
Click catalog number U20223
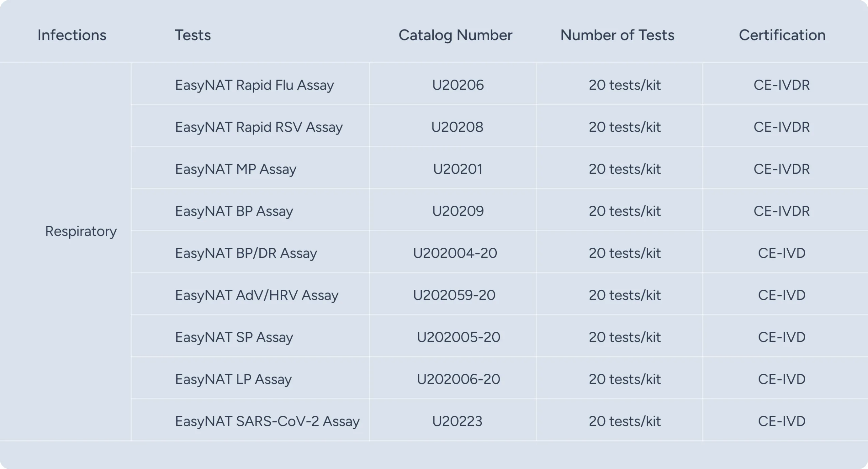point(457,421)
